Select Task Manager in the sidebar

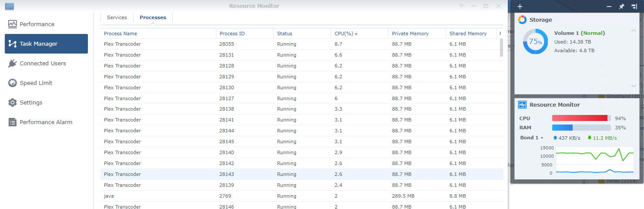tap(46, 44)
